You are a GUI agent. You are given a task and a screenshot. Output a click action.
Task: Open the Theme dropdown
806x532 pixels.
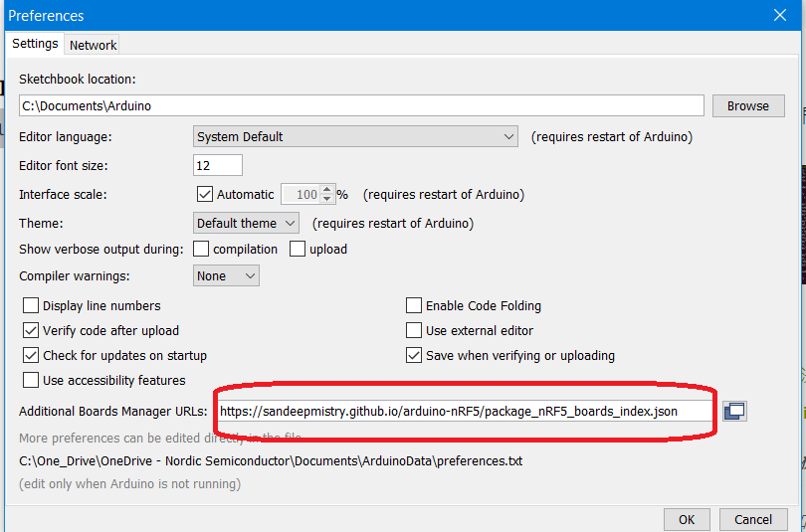click(246, 224)
